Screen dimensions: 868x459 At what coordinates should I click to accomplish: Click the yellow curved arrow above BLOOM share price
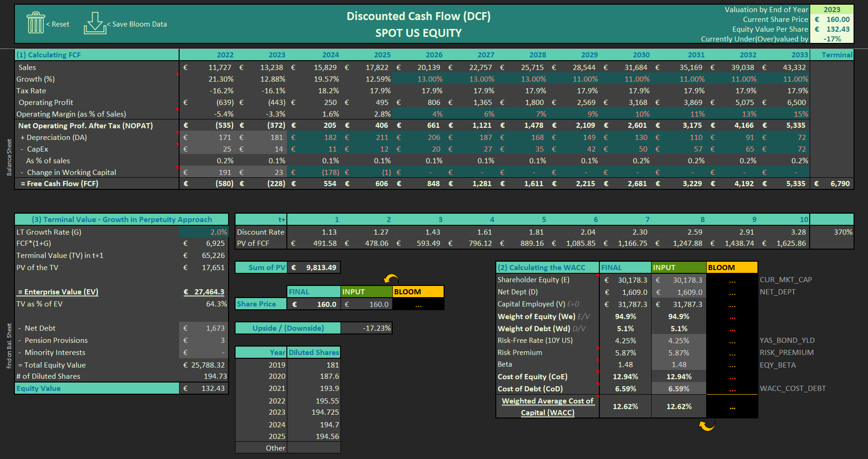click(391, 279)
